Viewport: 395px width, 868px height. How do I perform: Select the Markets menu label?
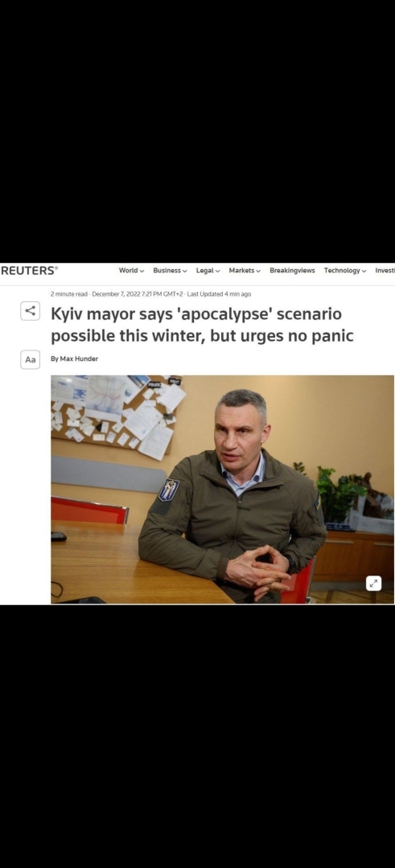241,271
